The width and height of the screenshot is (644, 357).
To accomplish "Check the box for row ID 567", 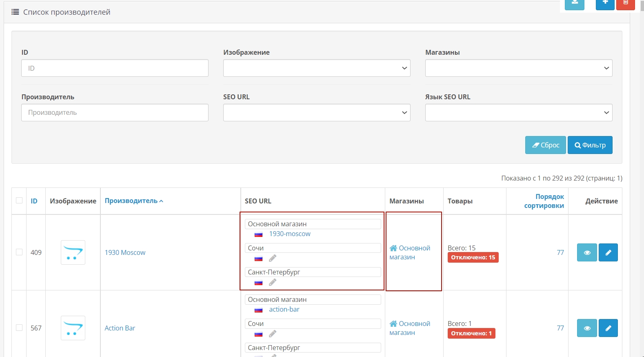I will (19, 328).
